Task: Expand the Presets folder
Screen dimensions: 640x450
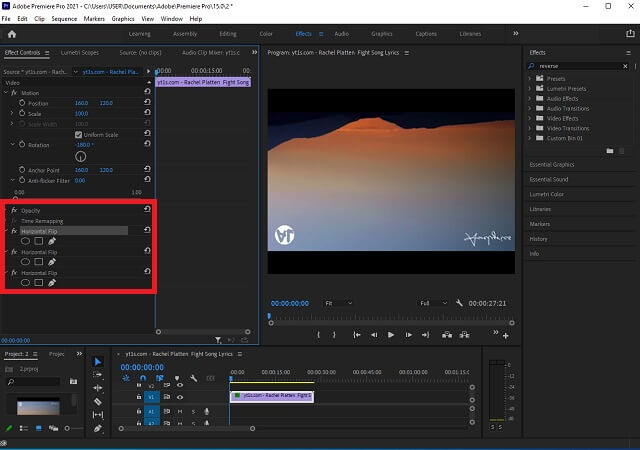Action: click(x=530, y=78)
